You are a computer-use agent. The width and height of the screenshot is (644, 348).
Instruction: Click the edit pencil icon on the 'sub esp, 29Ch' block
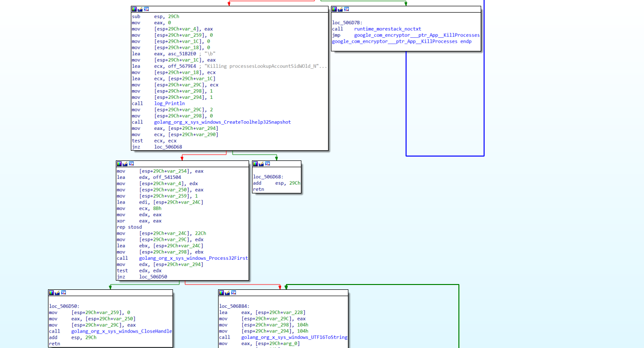coord(141,9)
